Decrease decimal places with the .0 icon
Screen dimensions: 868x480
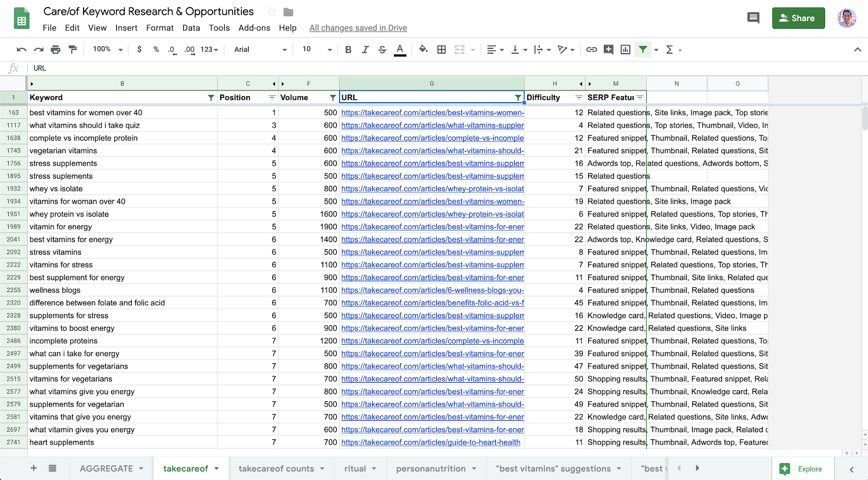171,49
